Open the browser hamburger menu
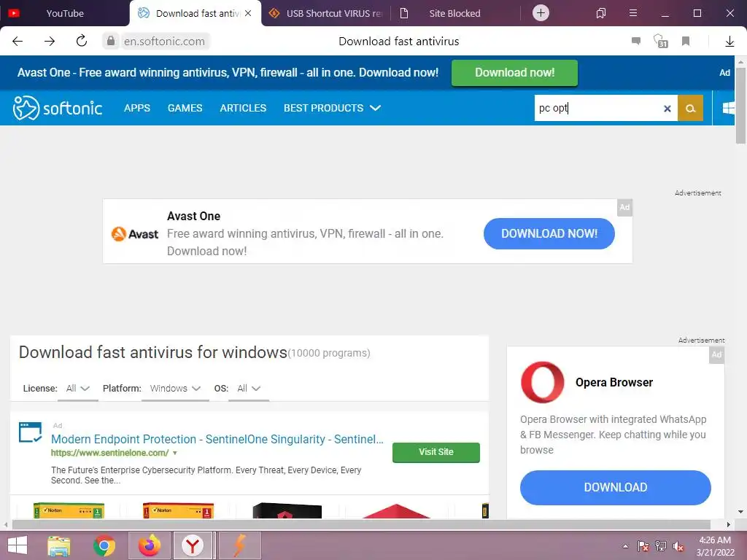Image resolution: width=747 pixels, height=560 pixels. [x=633, y=13]
